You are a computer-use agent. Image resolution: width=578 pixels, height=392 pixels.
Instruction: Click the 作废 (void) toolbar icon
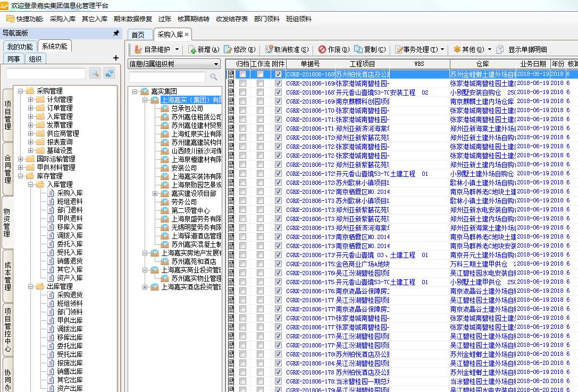(322, 49)
